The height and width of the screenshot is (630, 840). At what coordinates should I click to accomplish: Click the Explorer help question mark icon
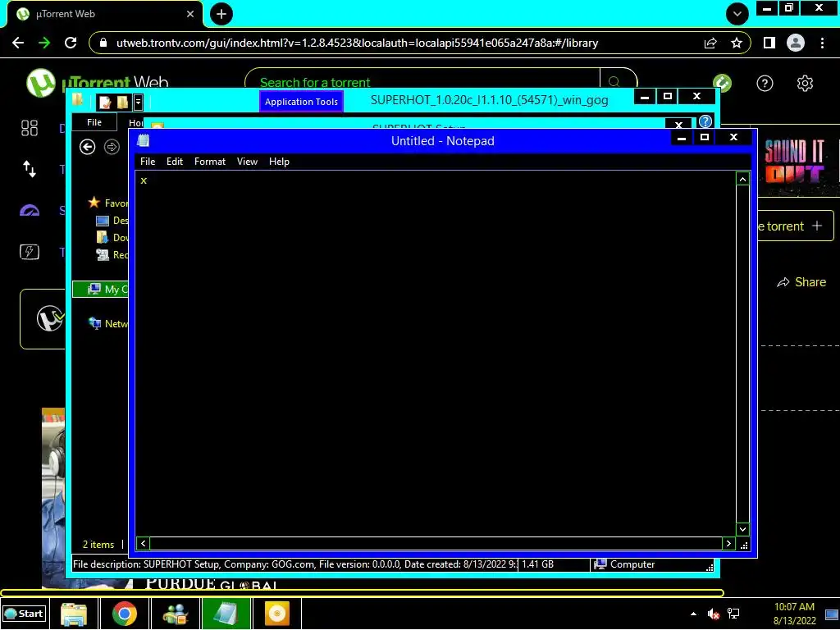(705, 121)
